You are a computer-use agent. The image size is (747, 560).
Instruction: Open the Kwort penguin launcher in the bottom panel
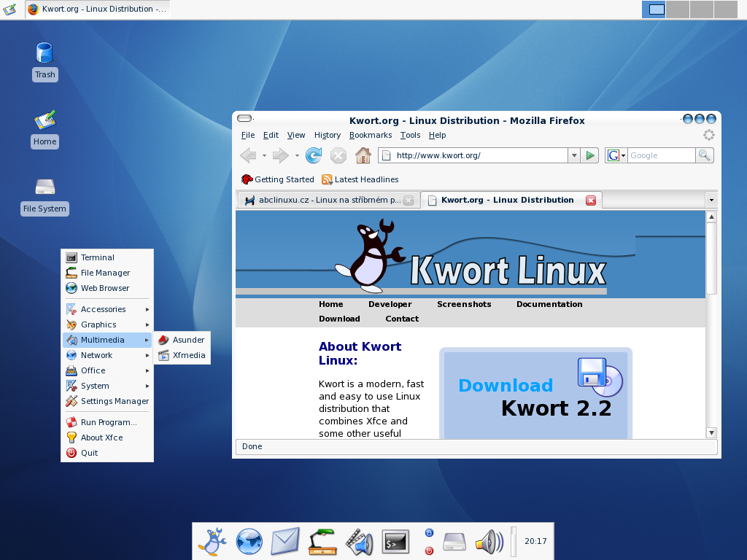point(213,542)
